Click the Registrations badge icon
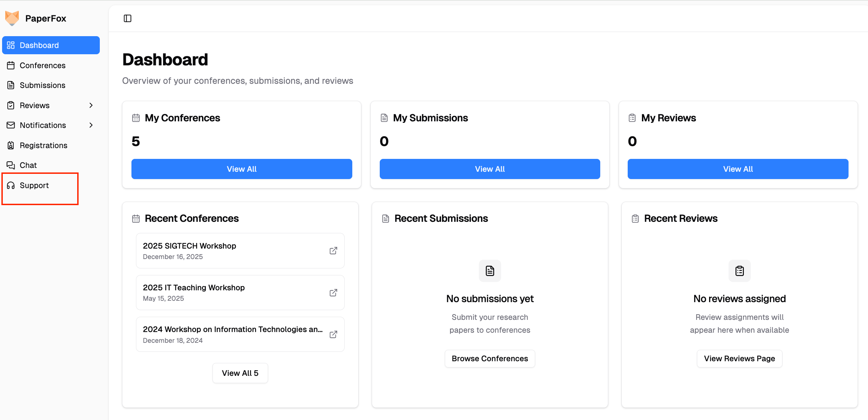 (x=11, y=145)
